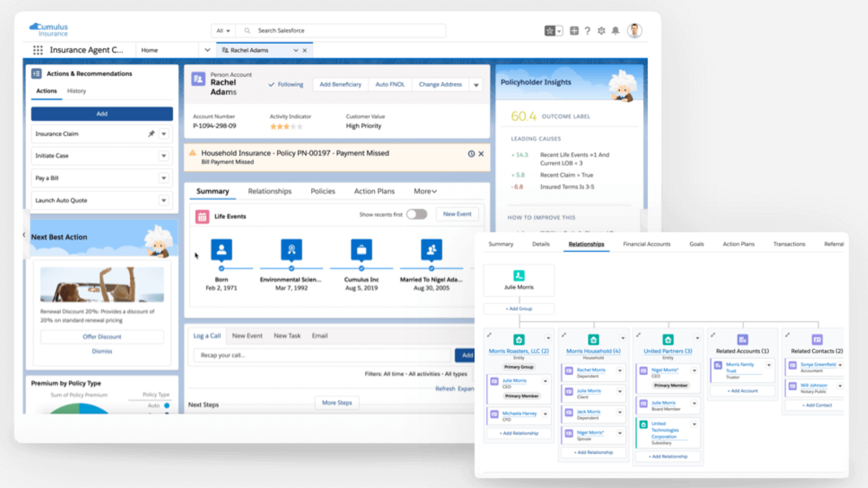
Task: Open the Launch Auto Quote dropdown
Action: pyautogui.click(x=164, y=201)
